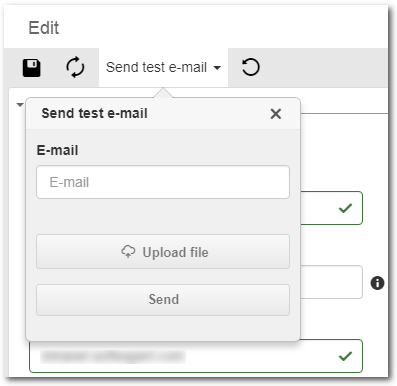Click the info icon beside the field
This screenshot has width=397, height=386.
pyautogui.click(x=377, y=283)
